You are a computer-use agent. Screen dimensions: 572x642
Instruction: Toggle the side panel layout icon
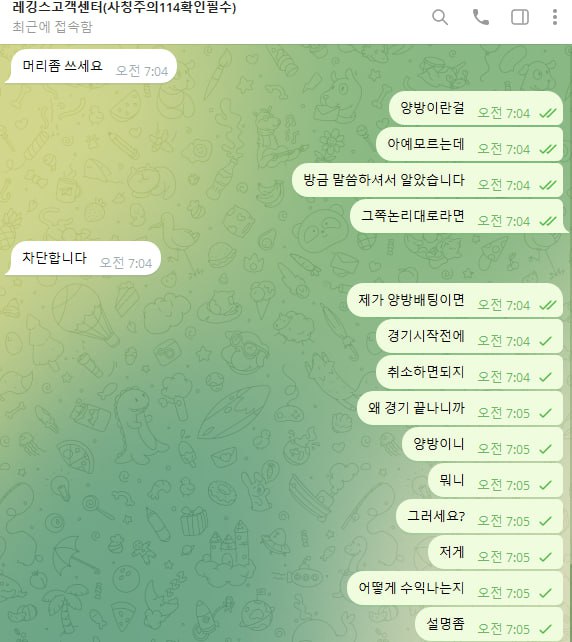(x=520, y=18)
